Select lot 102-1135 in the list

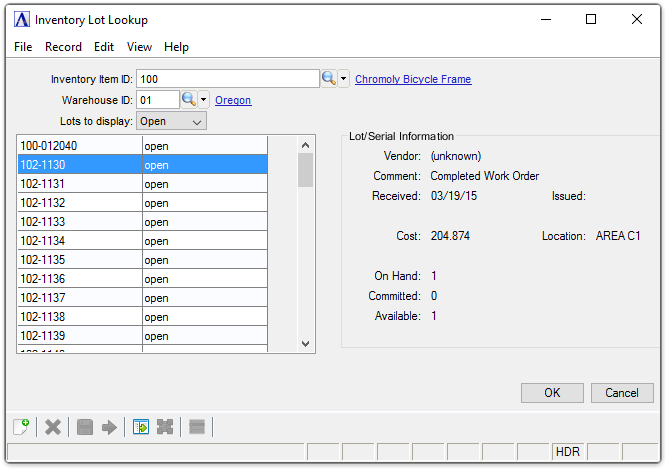(x=78, y=259)
